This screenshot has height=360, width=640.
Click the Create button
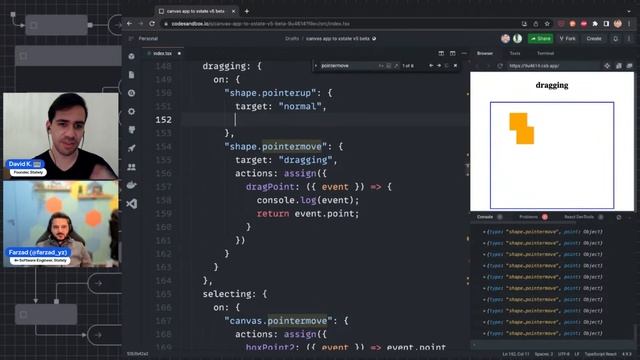coord(594,39)
